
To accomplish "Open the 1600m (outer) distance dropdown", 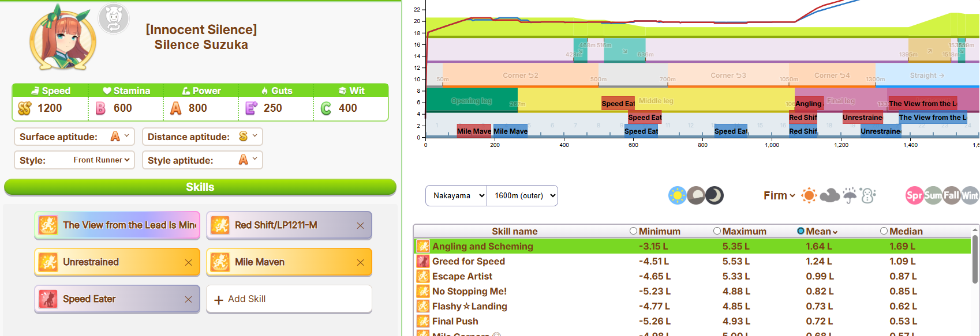I will [522, 195].
